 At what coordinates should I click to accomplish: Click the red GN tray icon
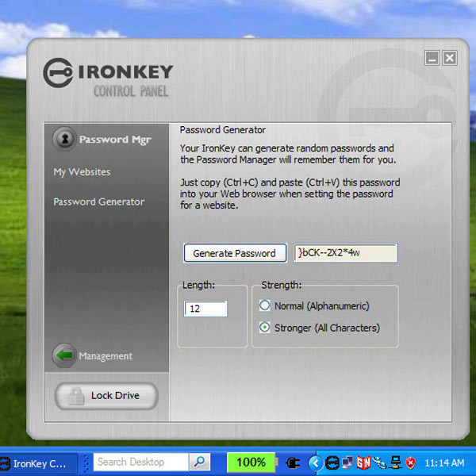(363, 463)
